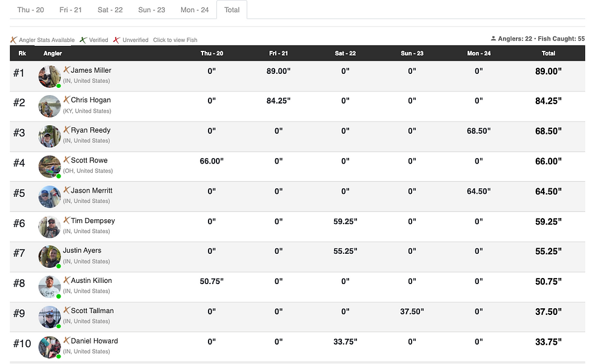View Scott Rowe's 66.00" Thursday fish
Screen dimensions: 594x364
212,161
